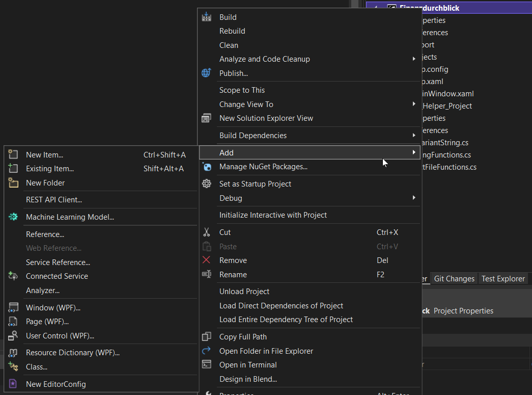Screen dimensions: 532x395
Task: Select the TextFileFunctions.cs file
Action: (x=449, y=167)
